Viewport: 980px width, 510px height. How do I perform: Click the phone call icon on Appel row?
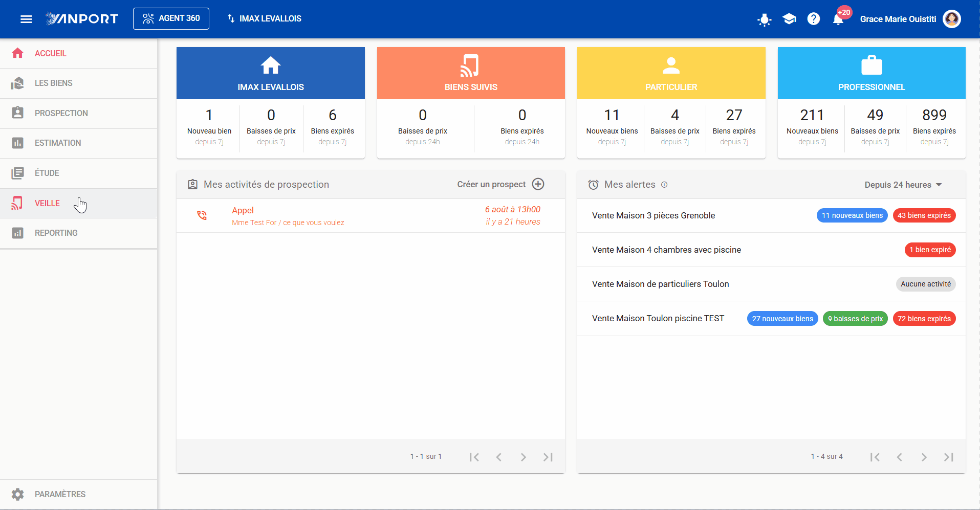(x=202, y=216)
